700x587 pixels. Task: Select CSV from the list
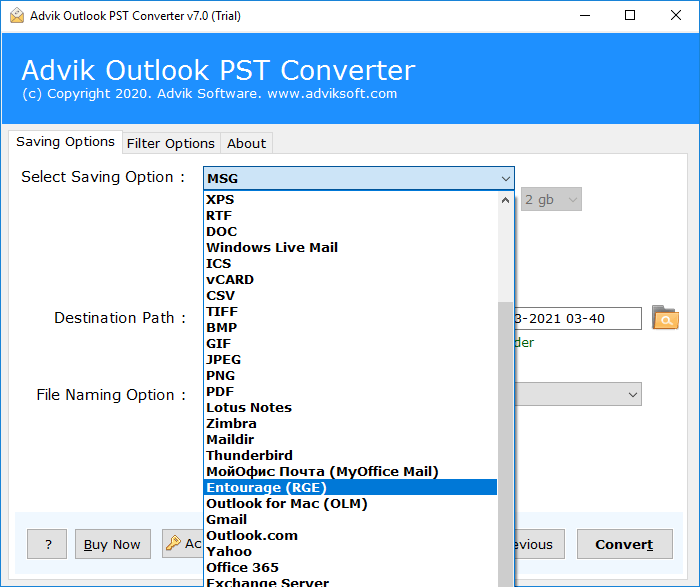coord(350,296)
